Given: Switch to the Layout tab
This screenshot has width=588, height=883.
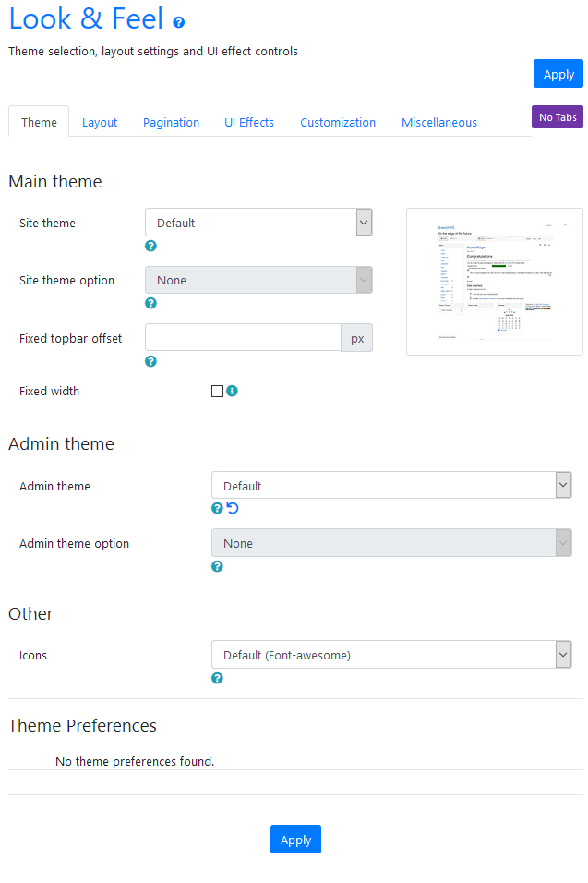Looking at the screenshot, I should 100,122.
